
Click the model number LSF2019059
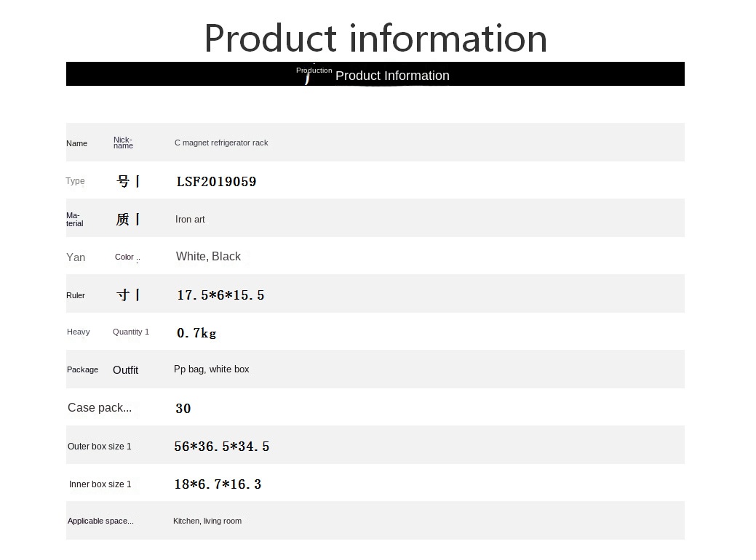tap(216, 182)
